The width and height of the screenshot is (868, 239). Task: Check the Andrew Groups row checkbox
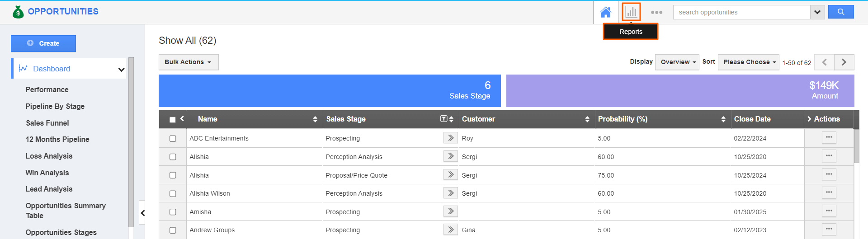173,230
